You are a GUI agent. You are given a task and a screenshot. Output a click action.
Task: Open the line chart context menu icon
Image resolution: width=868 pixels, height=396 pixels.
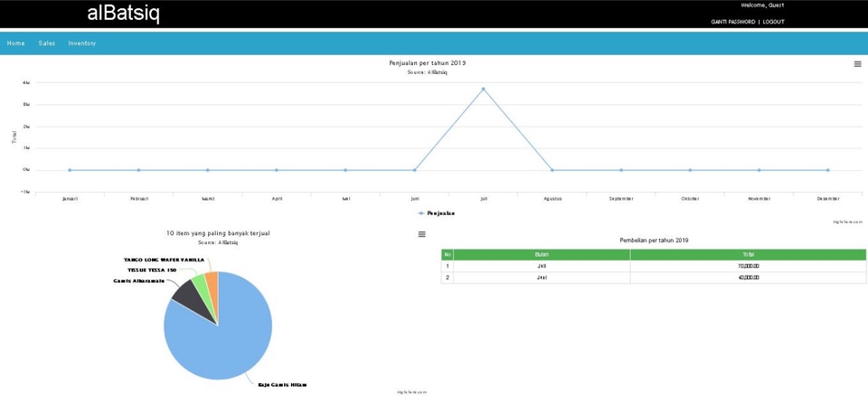pos(857,64)
